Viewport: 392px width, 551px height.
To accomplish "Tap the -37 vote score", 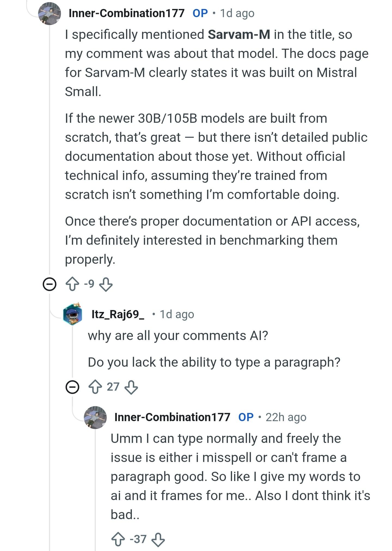I will pyautogui.click(x=138, y=539).
